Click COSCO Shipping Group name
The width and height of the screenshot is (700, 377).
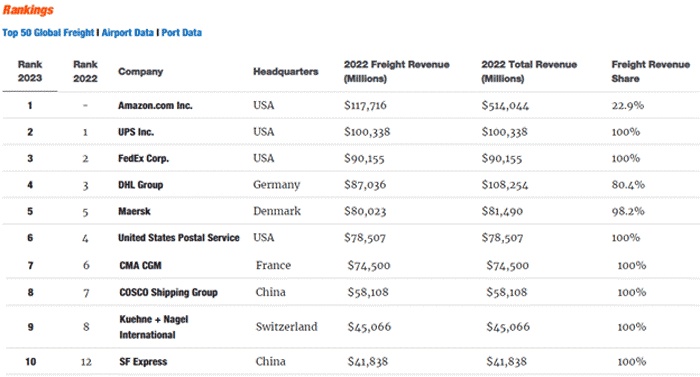pyautogui.click(x=168, y=293)
